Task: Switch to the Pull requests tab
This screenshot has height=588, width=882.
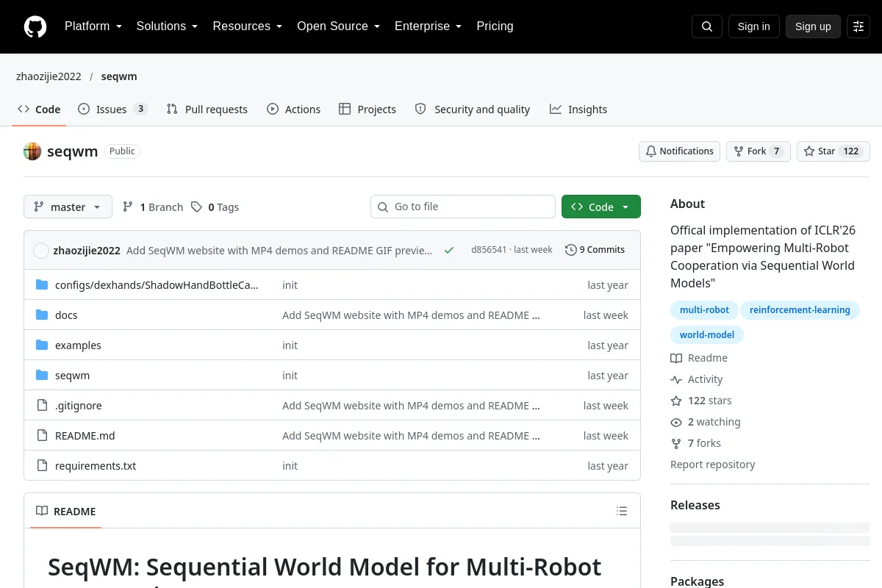Action: (x=207, y=109)
